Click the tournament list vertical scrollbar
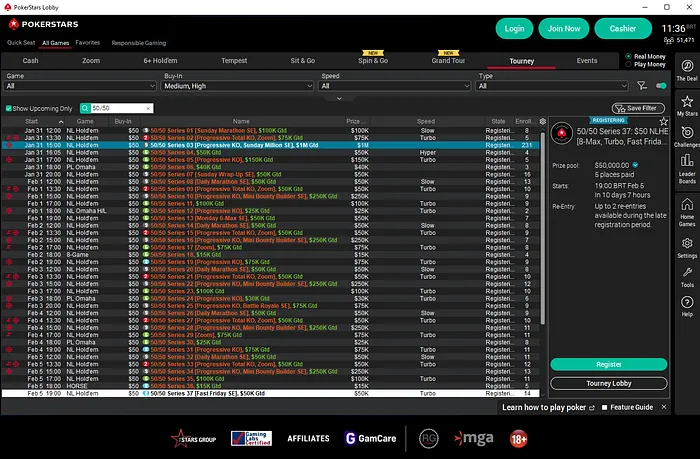 pos(542,228)
